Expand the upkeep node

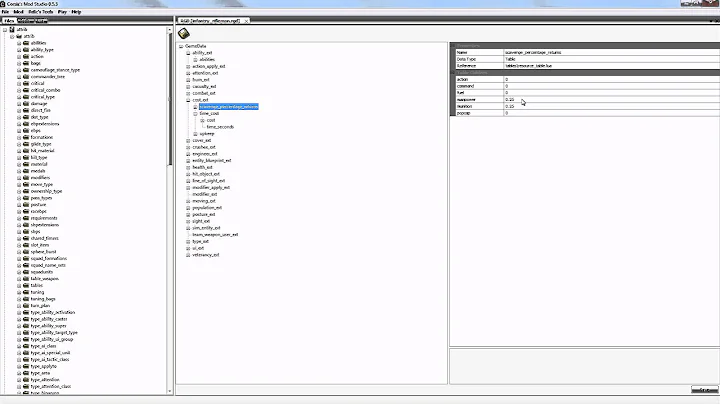coord(195,134)
